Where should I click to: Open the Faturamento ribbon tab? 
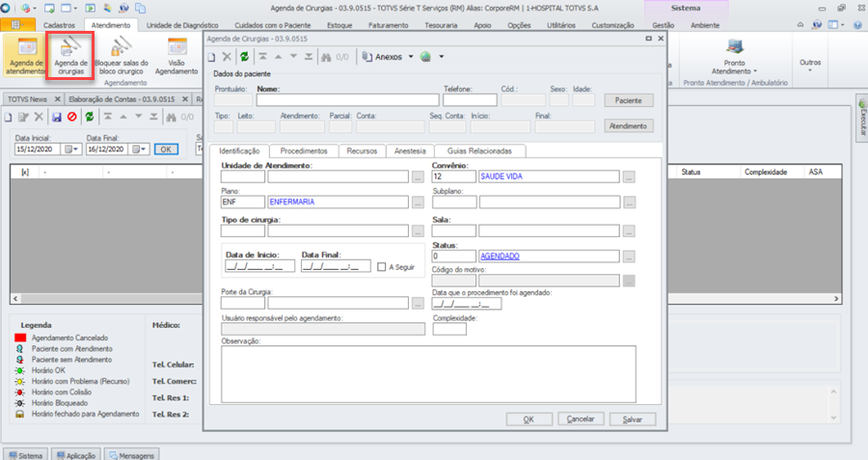click(388, 25)
